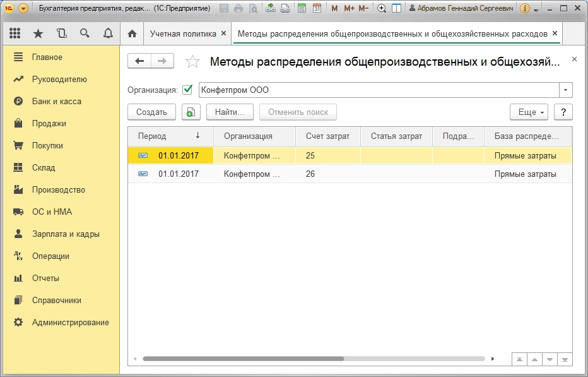
Task: Select the Методы распределения расходов tab
Action: [x=392, y=34]
